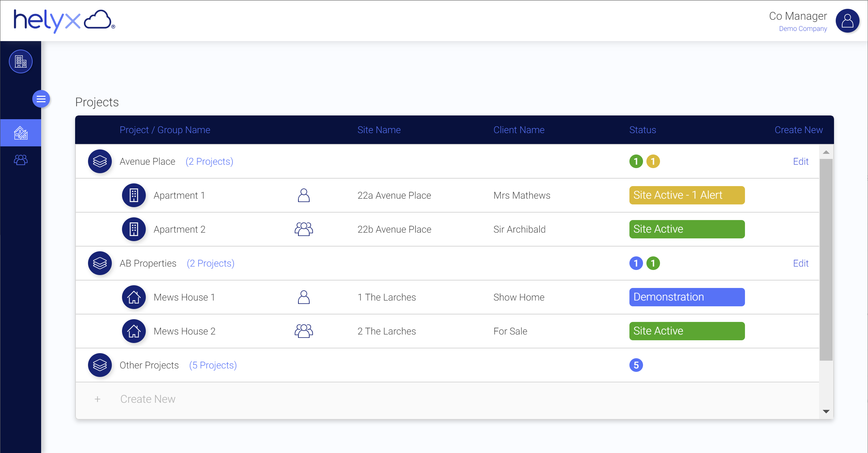Sort by Status column header

click(643, 130)
